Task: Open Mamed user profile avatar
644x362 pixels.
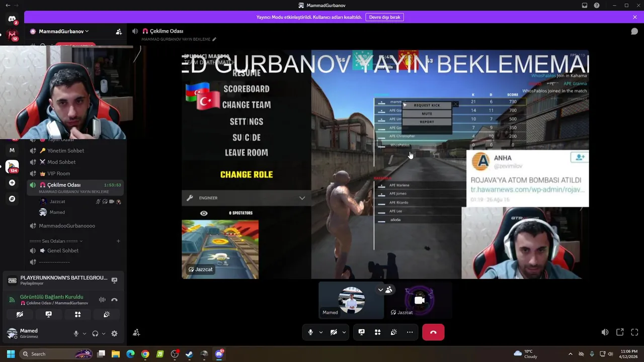Action: pos(12,333)
